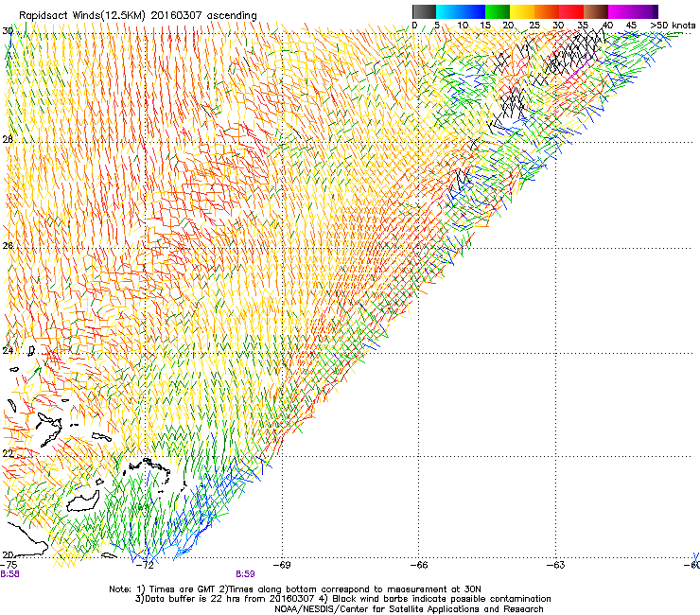Click the '15' label under the color bar

tap(485, 25)
